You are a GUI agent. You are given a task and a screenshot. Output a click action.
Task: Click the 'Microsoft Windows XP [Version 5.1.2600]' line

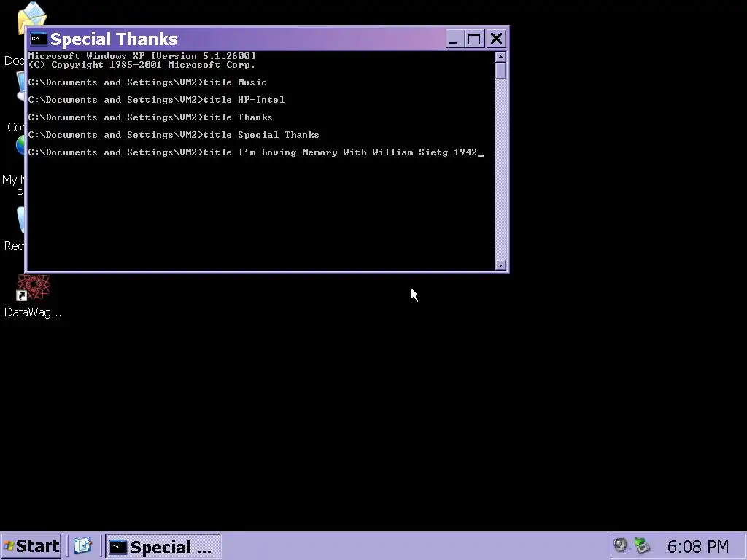tap(142, 55)
